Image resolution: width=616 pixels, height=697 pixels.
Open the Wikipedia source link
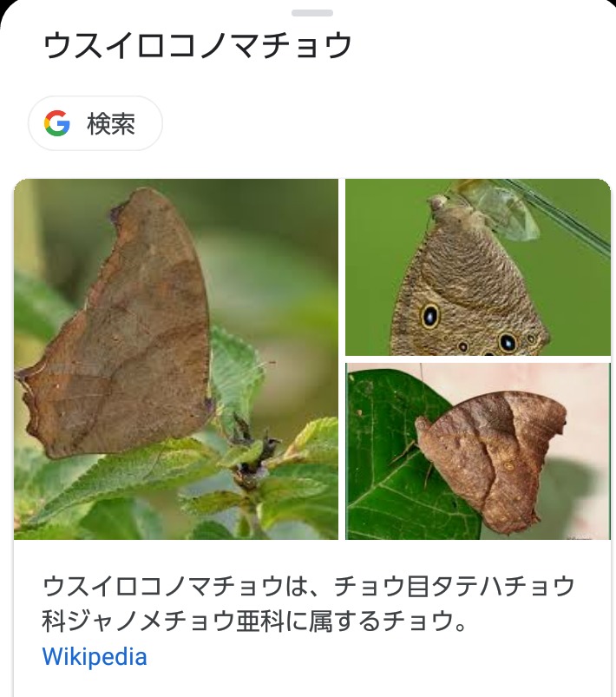[95, 656]
